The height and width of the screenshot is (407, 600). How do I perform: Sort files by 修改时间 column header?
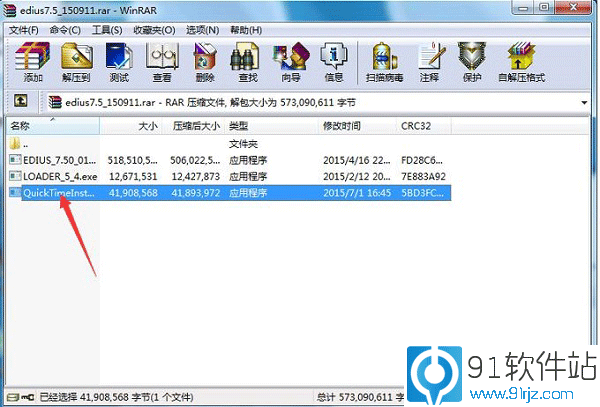(x=341, y=126)
